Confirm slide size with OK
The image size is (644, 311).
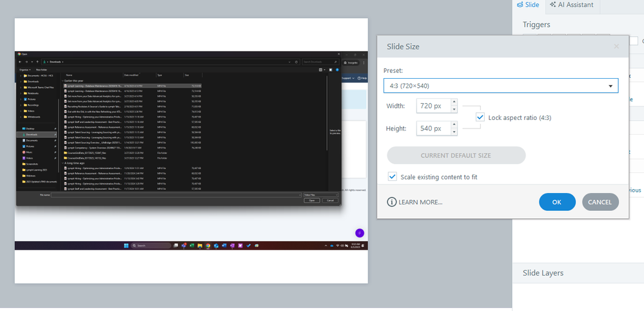[x=557, y=202]
